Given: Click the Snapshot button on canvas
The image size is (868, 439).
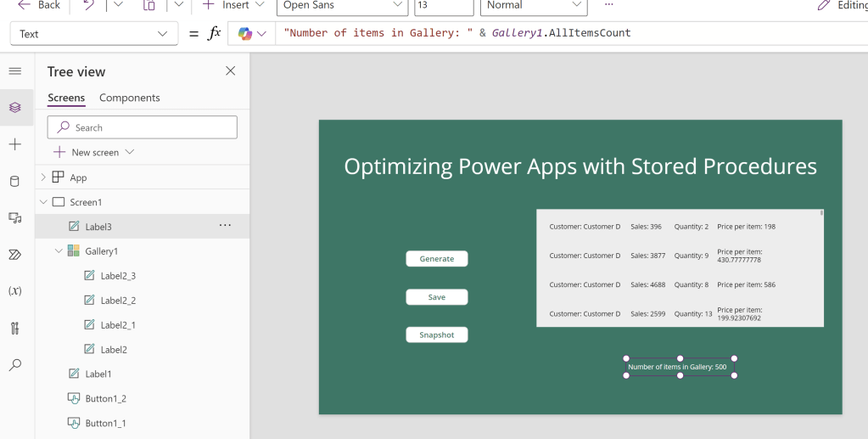Looking at the screenshot, I should [x=436, y=335].
